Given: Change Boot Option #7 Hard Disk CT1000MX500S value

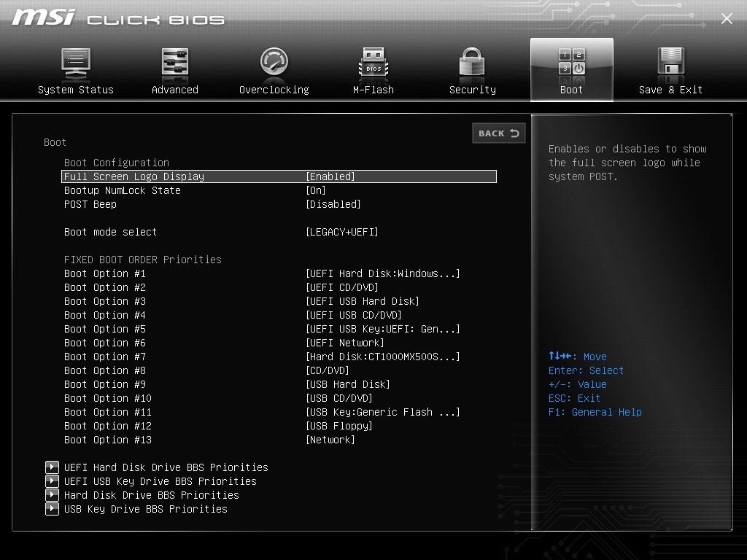Looking at the screenshot, I should (383, 357).
